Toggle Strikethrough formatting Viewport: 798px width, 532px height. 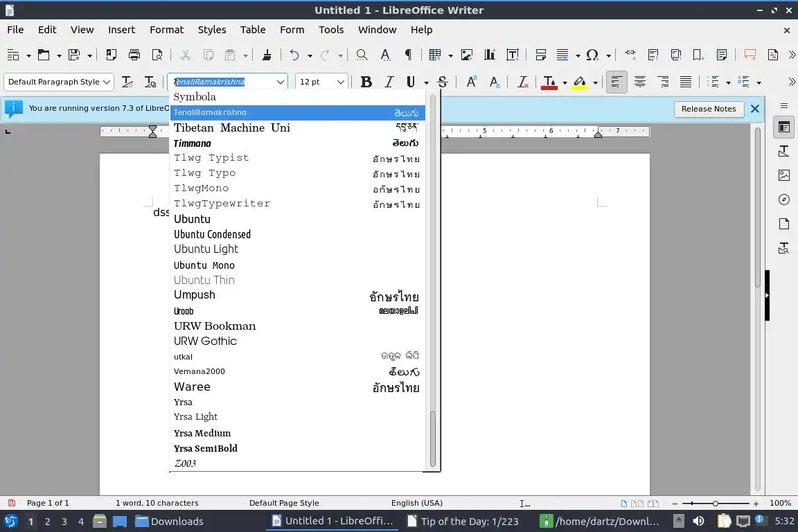point(443,82)
